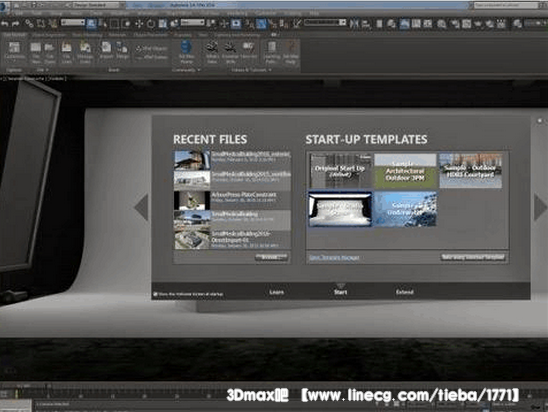The image size is (548, 412).
Task: Select Sample Outdoor HDRI Courtyard template
Action: [x=470, y=171]
